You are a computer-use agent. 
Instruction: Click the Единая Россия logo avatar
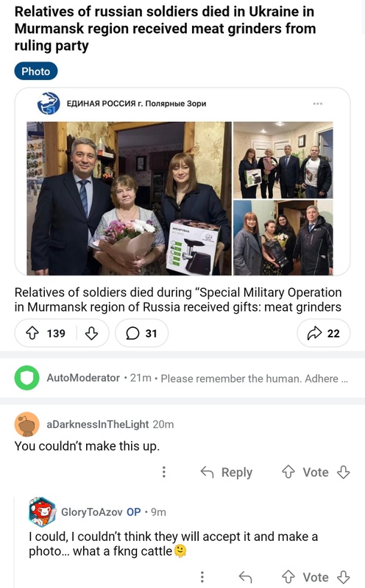(x=49, y=104)
